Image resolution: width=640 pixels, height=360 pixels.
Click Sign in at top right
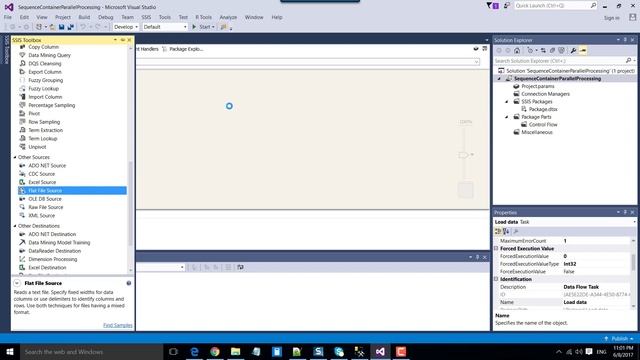pos(611,18)
